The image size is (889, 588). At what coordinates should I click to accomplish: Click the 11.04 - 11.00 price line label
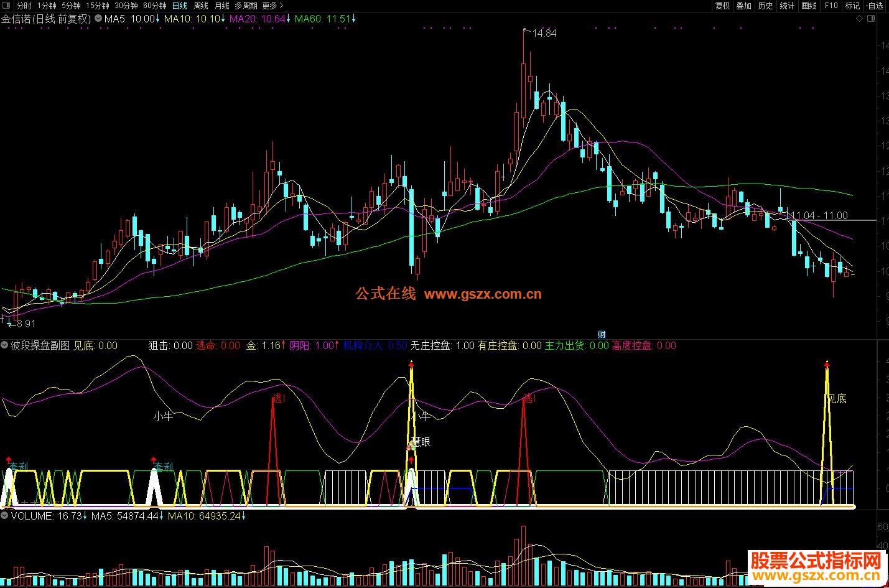point(819,215)
